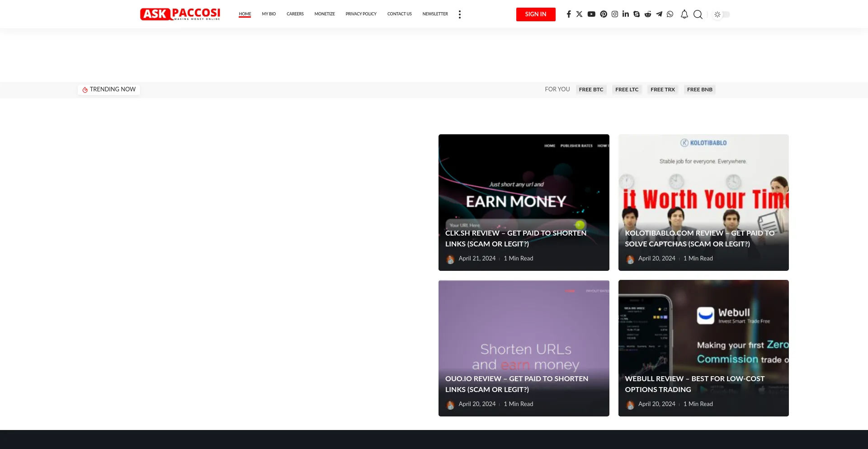This screenshot has height=449, width=868.
Task: Click the Trending Now label
Action: pos(113,90)
